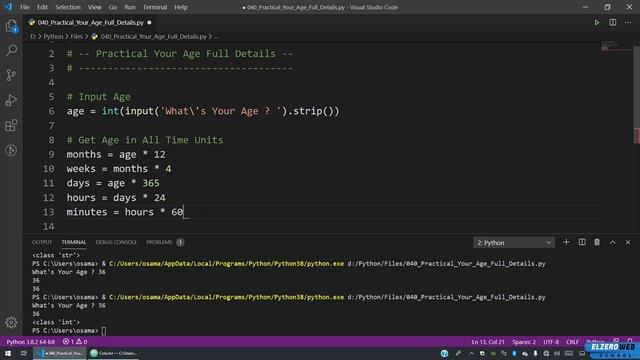Click 'Ln 13, Col 21' cursor position
The width and height of the screenshot is (640, 360).
488,342
